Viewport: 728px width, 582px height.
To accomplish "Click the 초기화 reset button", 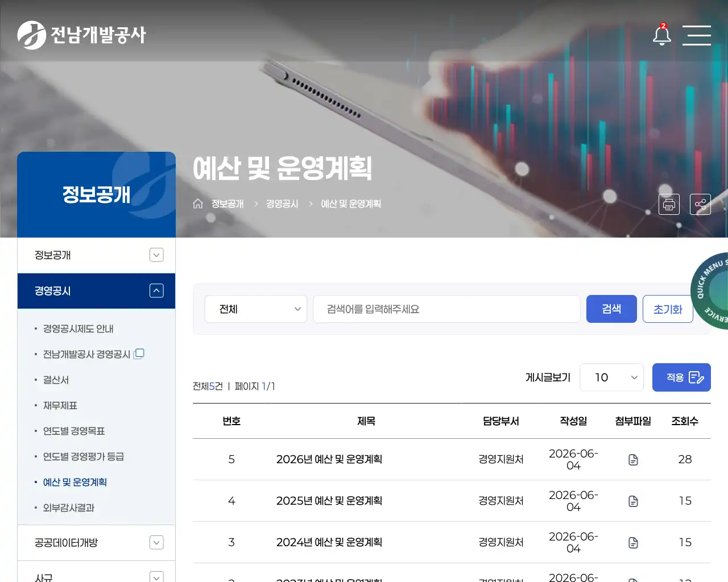I will click(x=668, y=309).
